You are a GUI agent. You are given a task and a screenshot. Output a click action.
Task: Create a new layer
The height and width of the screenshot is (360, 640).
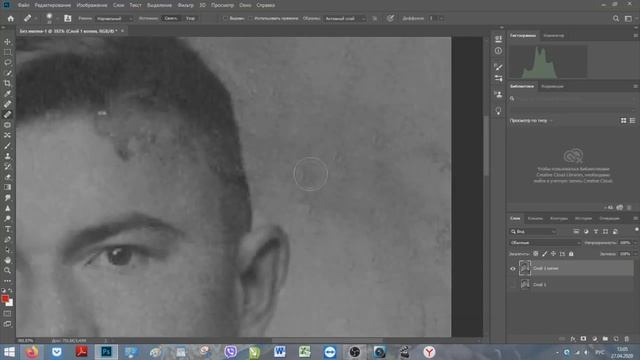click(x=616, y=339)
